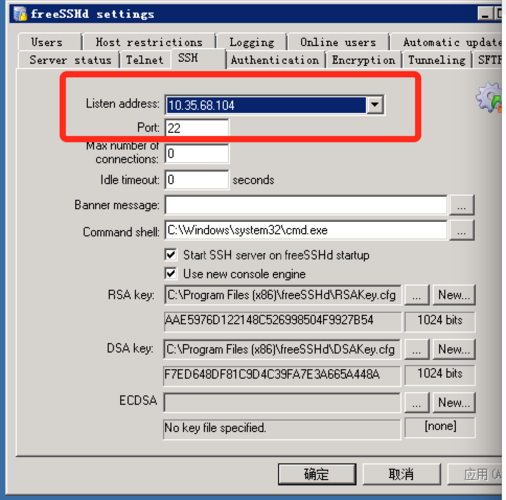Focus the Idle timeout seconds field
506x500 pixels.
(x=197, y=180)
